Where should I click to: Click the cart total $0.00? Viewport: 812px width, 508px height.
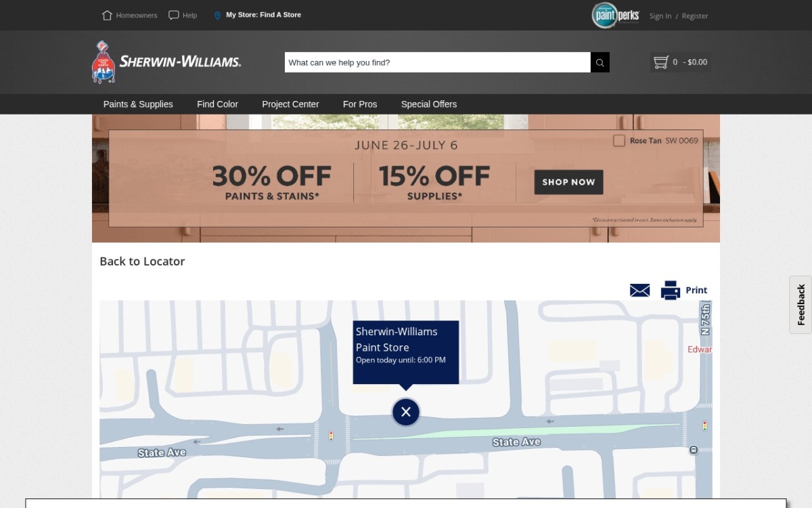point(698,62)
